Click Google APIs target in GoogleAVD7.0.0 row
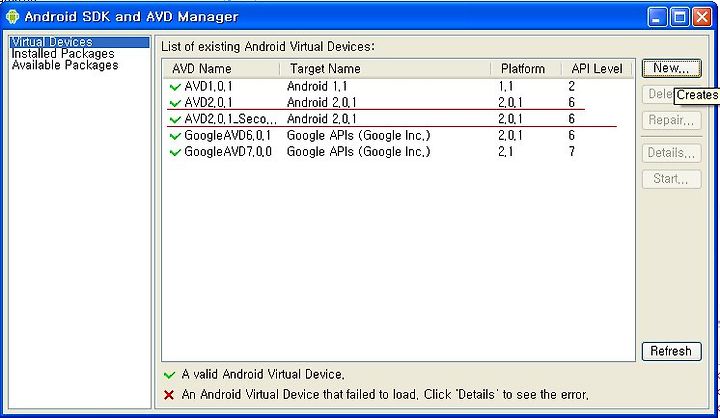The width and height of the screenshot is (720, 418). point(359,152)
